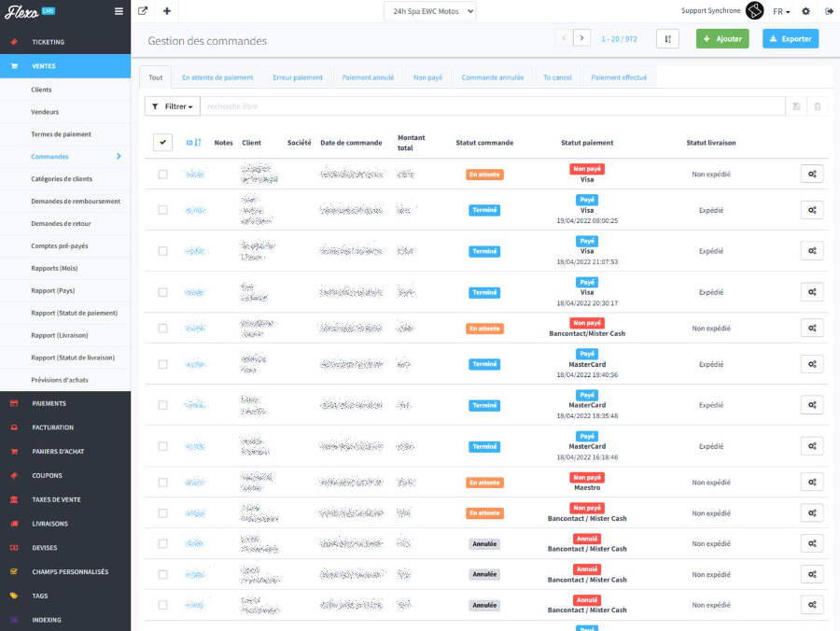Toggle the hamburger sidebar menu icon
Viewport: 840px width, 631px height.
tap(119, 11)
